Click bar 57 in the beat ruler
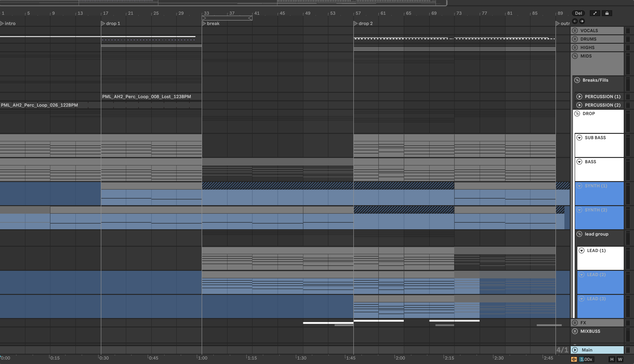The image size is (634, 364). 358,13
